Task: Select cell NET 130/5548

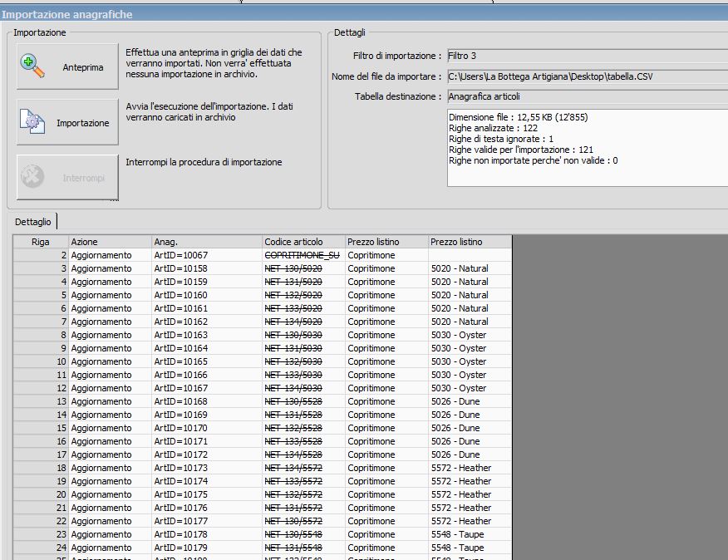Action: 303,535
